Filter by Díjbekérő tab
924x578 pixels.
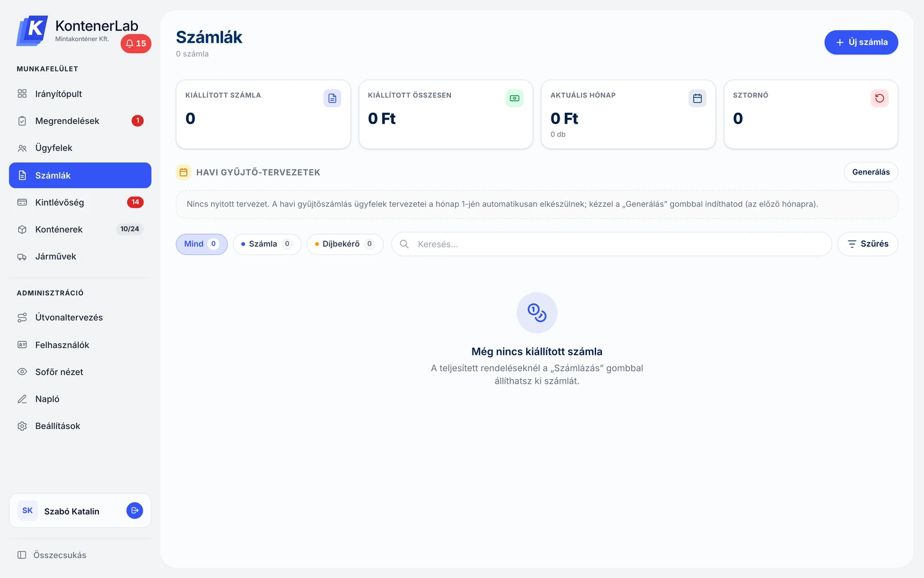(345, 244)
